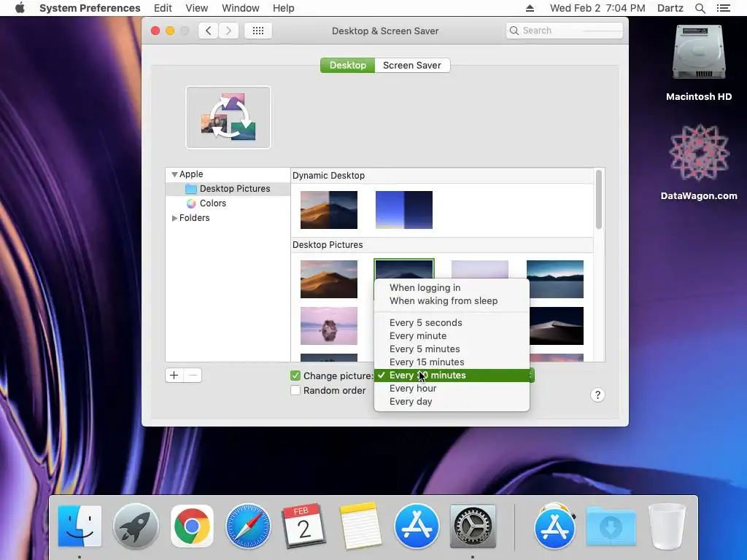Open Finder from the Dock
The height and width of the screenshot is (560, 747).
pyautogui.click(x=80, y=526)
